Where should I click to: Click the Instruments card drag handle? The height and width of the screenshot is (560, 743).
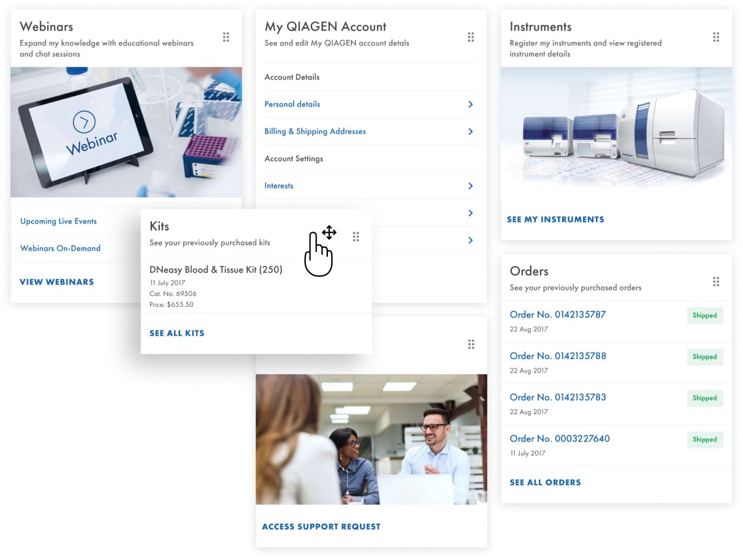pyautogui.click(x=715, y=37)
